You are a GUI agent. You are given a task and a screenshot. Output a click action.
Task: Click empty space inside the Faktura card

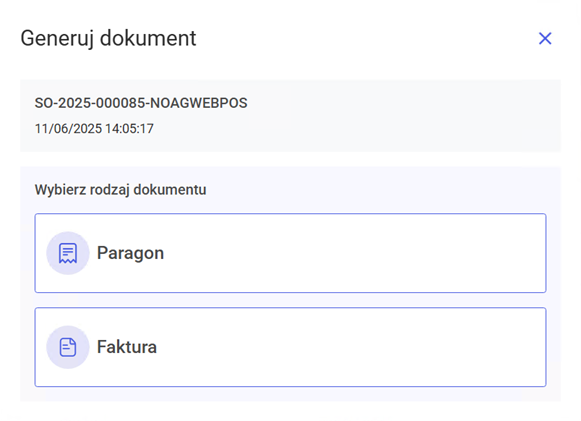coord(352,347)
